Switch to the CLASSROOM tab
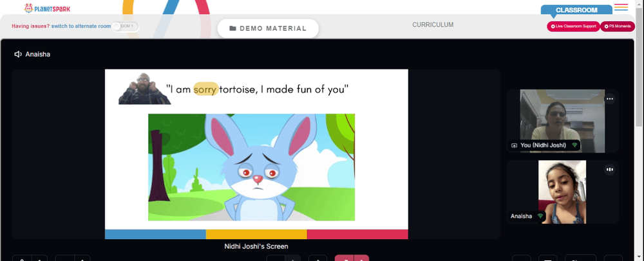 tap(576, 10)
